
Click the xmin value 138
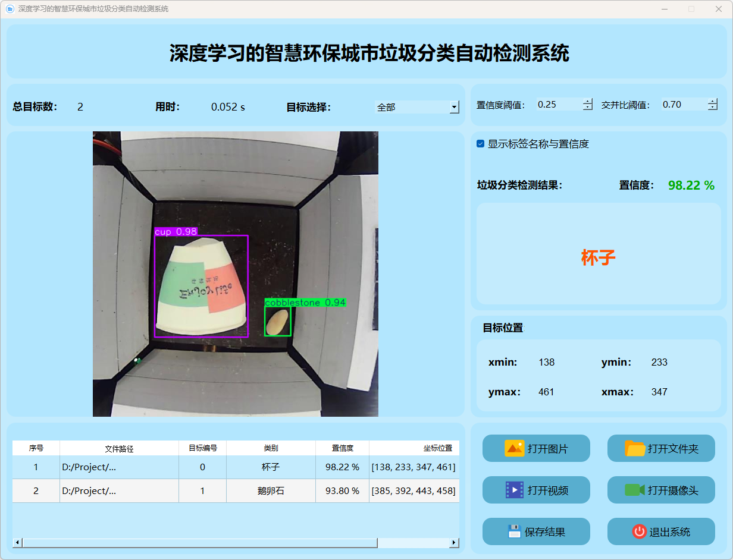coord(546,362)
